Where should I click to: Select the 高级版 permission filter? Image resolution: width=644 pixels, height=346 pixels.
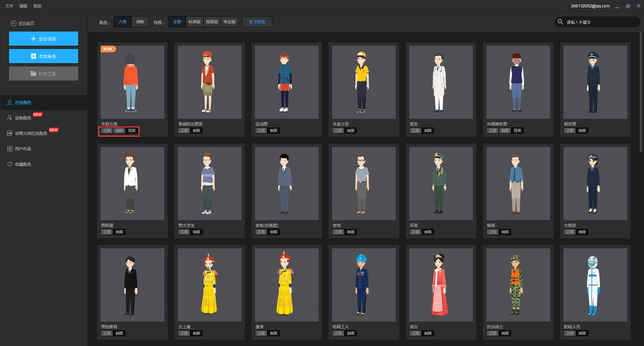212,22
